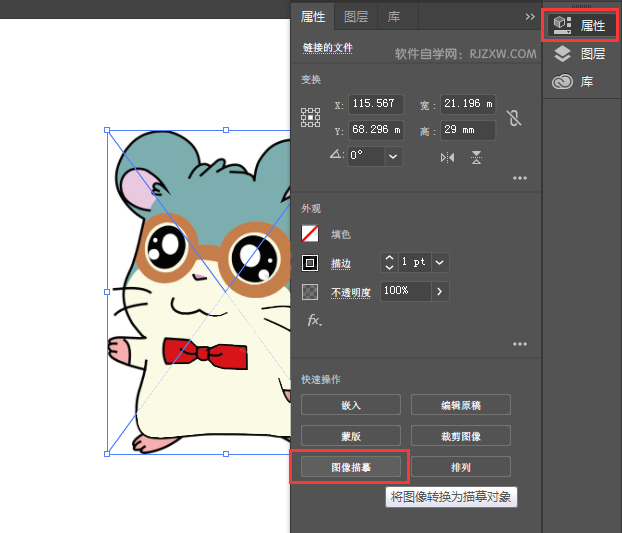
Task: Click the 蒙版 button
Action: pos(351,436)
